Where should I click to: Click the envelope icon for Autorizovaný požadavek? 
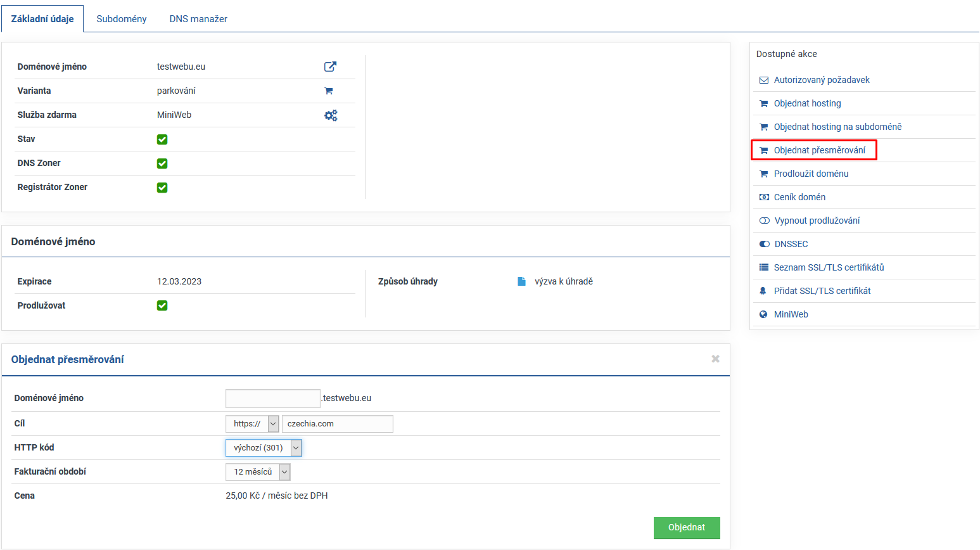click(764, 80)
